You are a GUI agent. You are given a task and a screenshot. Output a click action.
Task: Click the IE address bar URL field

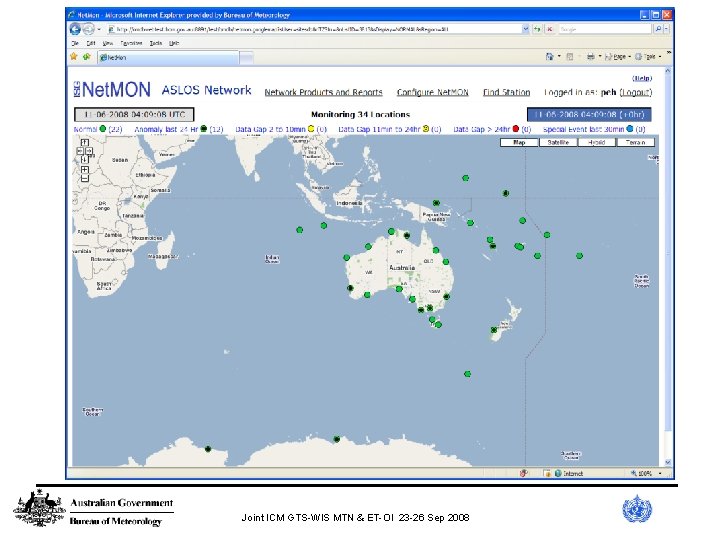coord(314,29)
